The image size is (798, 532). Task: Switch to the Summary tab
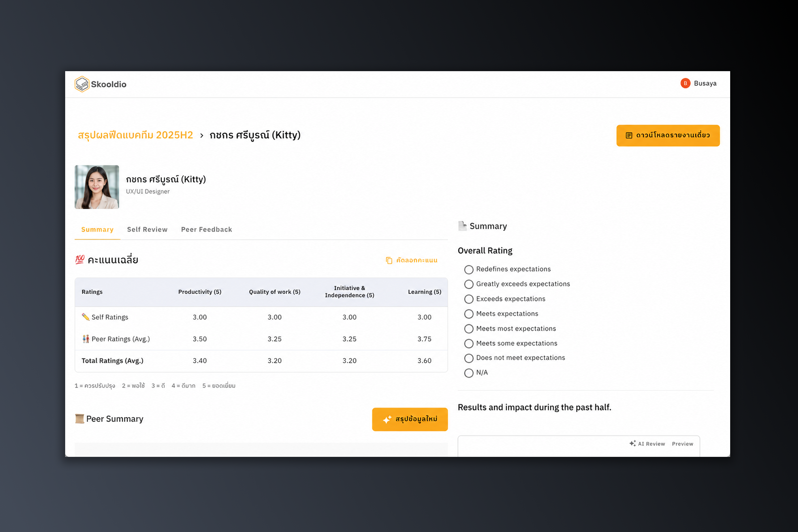(97, 230)
